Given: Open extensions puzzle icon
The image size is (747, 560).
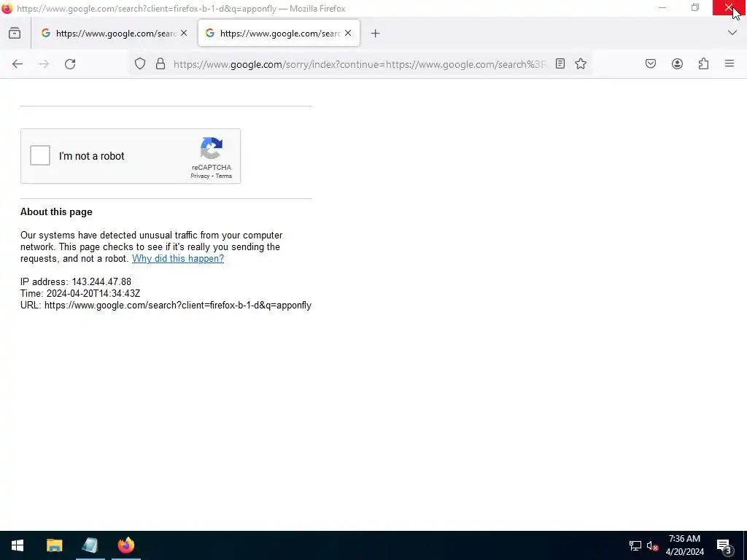Looking at the screenshot, I should (x=703, y=64).
